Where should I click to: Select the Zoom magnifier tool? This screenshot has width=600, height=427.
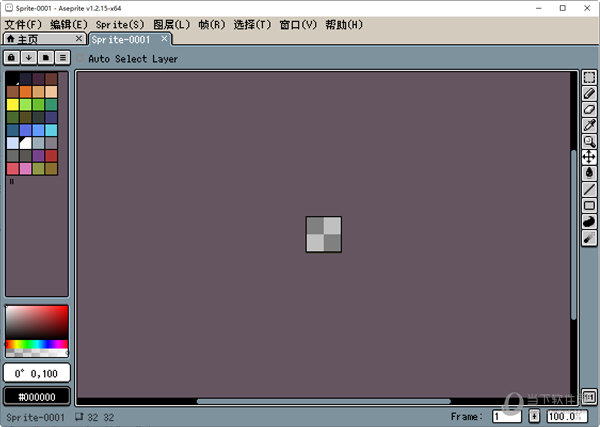coord(589,141)
